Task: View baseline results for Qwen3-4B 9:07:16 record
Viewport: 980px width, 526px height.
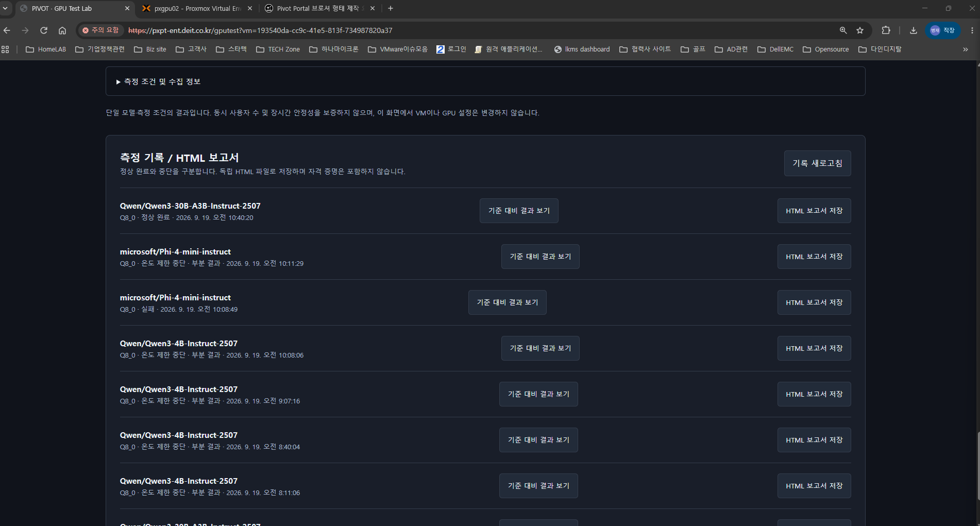Action: click(x=538, y=394)
